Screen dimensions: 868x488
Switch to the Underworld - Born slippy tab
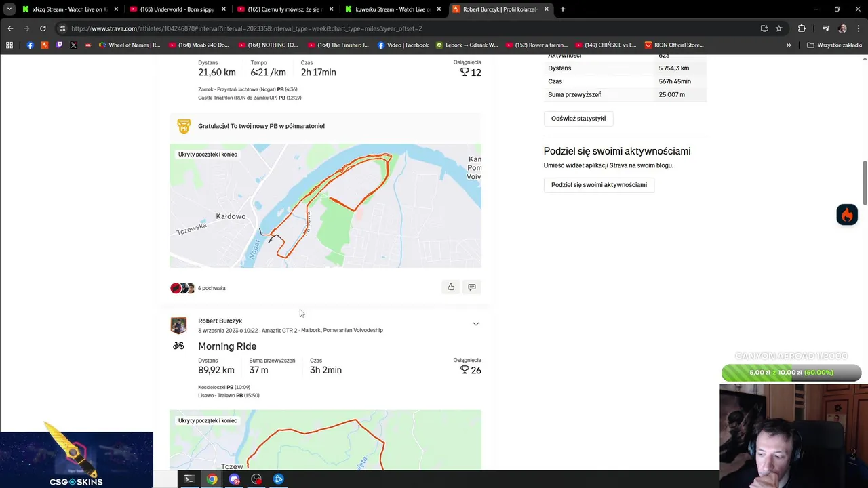[x=176, y=9]
